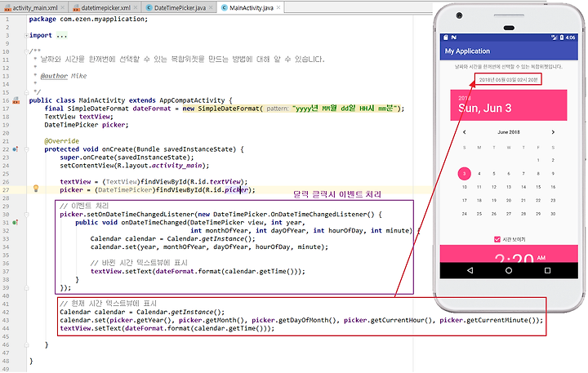Screen dimensions: 588x373
Task: Tap the 2:20 time display
Action: point(514,258)
